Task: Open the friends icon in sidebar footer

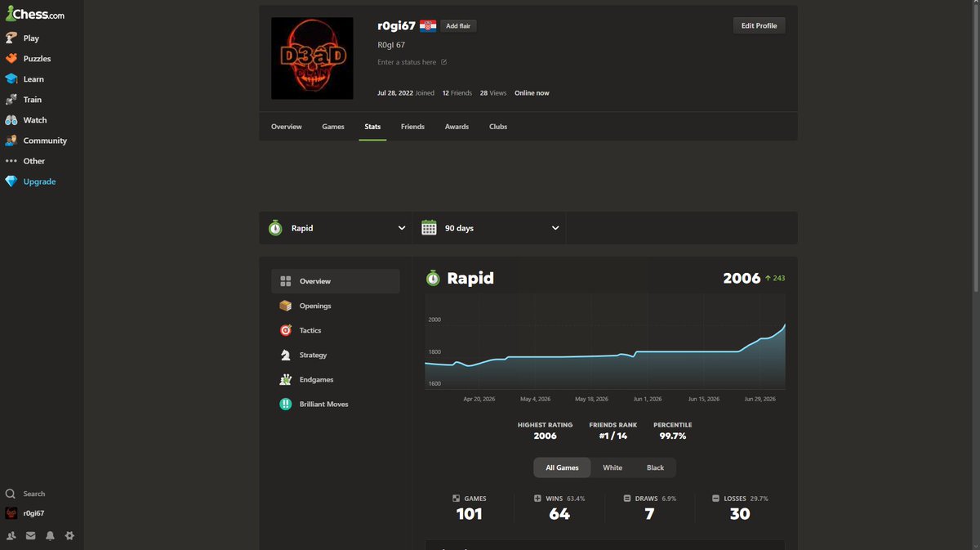Action: tap(11, 535)
